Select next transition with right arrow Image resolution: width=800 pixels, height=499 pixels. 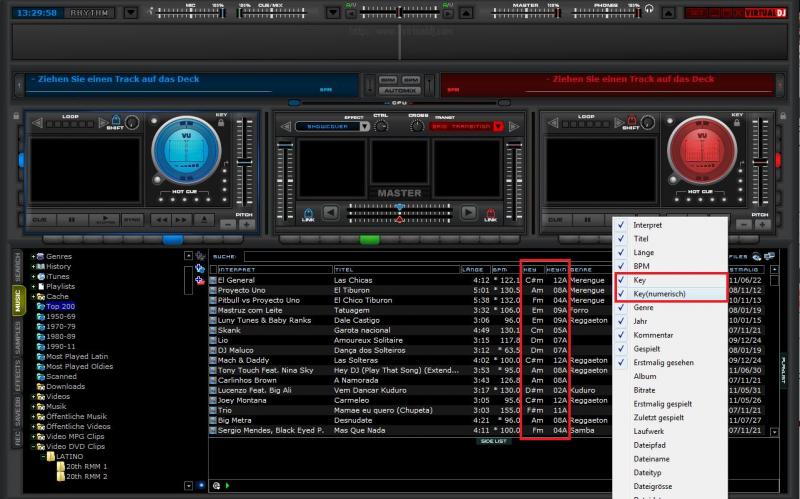coord(514,126)
